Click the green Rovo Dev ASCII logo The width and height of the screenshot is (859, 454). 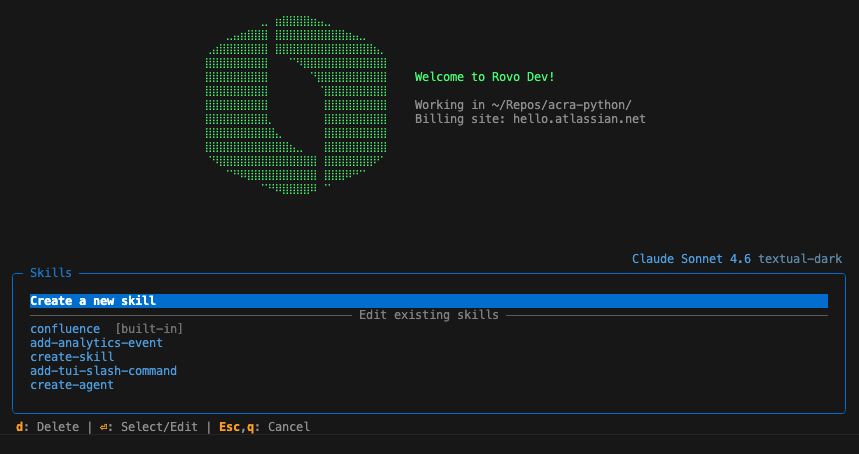pos(296,105)
